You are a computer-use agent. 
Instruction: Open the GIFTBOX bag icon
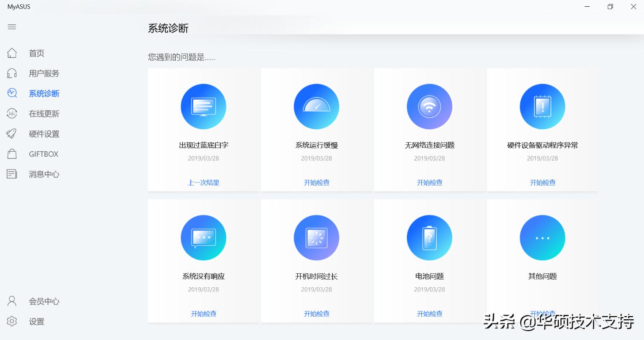coord(12,154)
